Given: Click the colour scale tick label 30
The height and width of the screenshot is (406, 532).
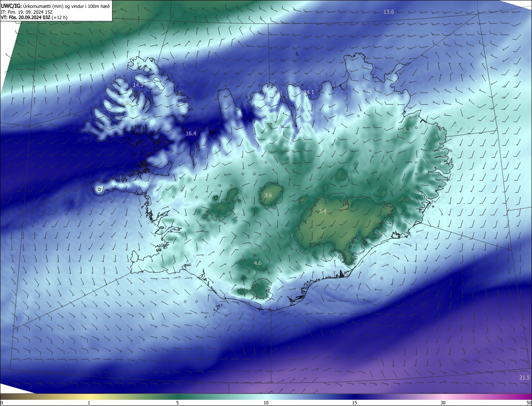Looking at the screenshot, I should [443, 403].
